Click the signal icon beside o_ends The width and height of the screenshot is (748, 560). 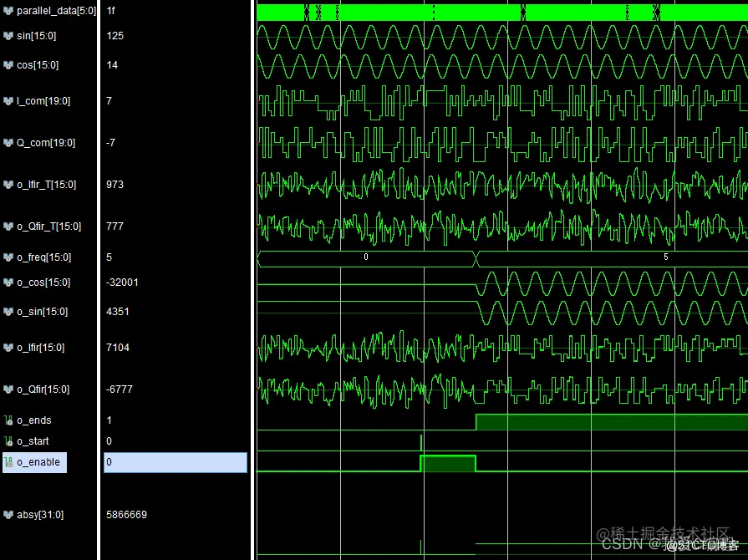[8, 420]
